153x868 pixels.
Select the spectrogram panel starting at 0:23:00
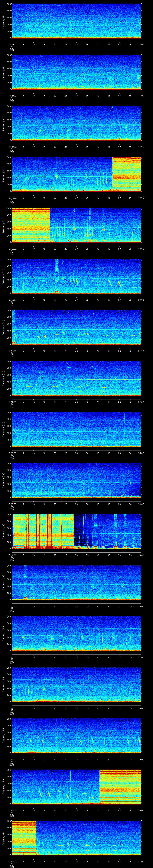[x=76, y=481]
